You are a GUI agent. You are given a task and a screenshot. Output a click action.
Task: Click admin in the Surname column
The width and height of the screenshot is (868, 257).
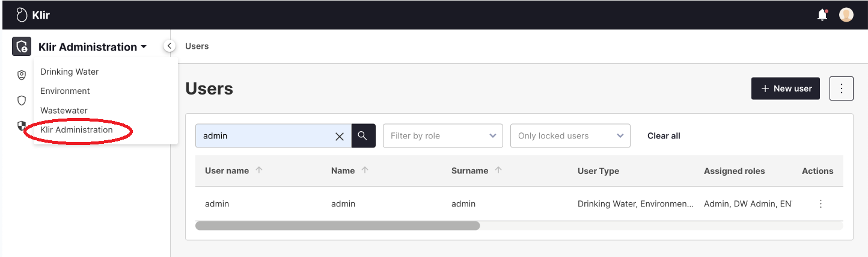click(463, 204)
